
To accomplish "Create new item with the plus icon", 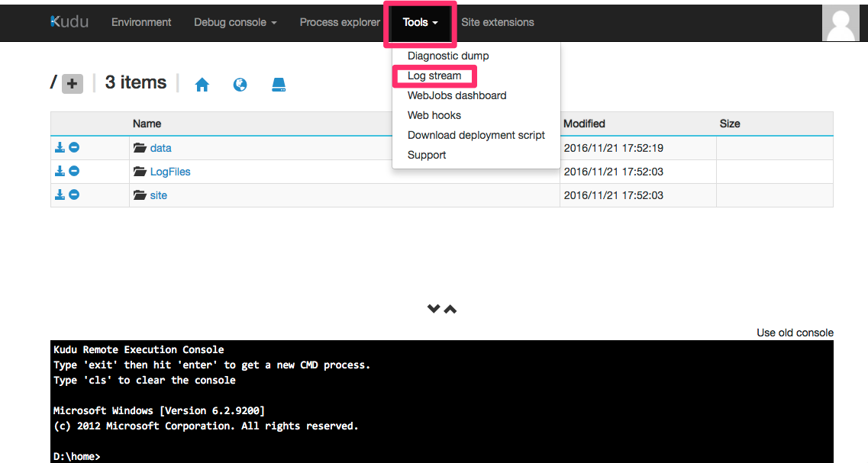I will click(71, 83).
